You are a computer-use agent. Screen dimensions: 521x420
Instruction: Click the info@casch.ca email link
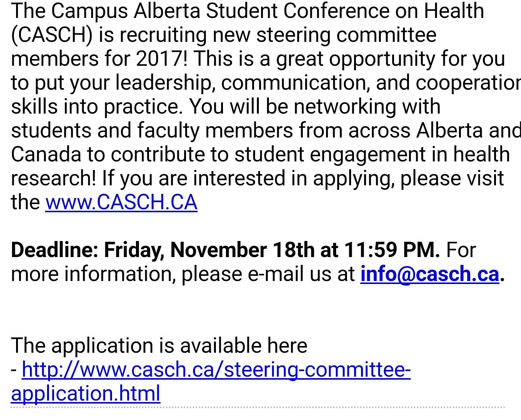(x=429, y=274)
